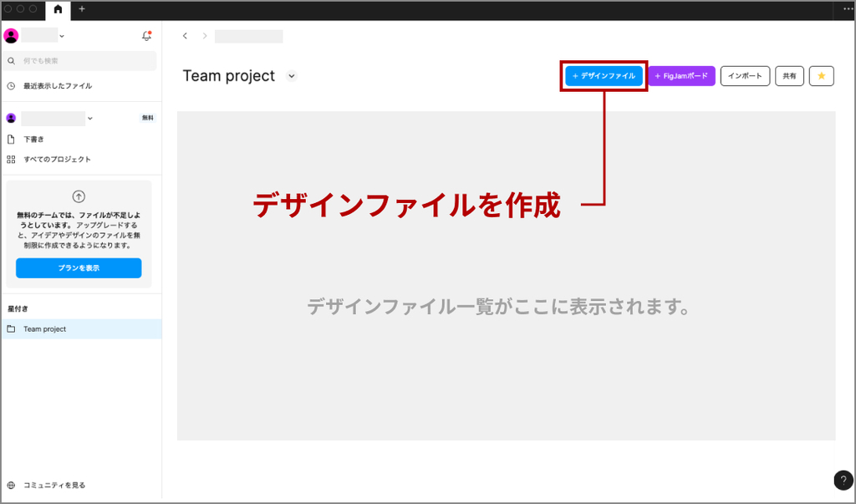
Task: Click the notification bell icon
Action: click(146, 36)
